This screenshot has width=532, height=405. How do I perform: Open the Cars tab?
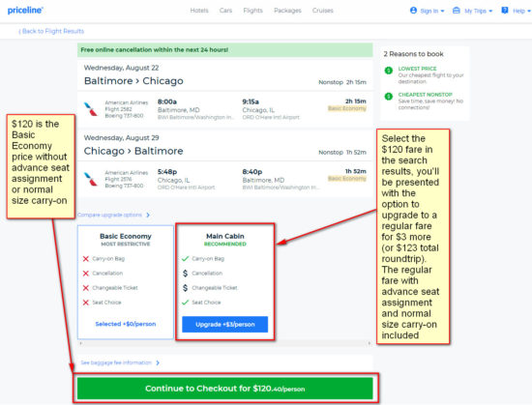(x=225, y=11)
